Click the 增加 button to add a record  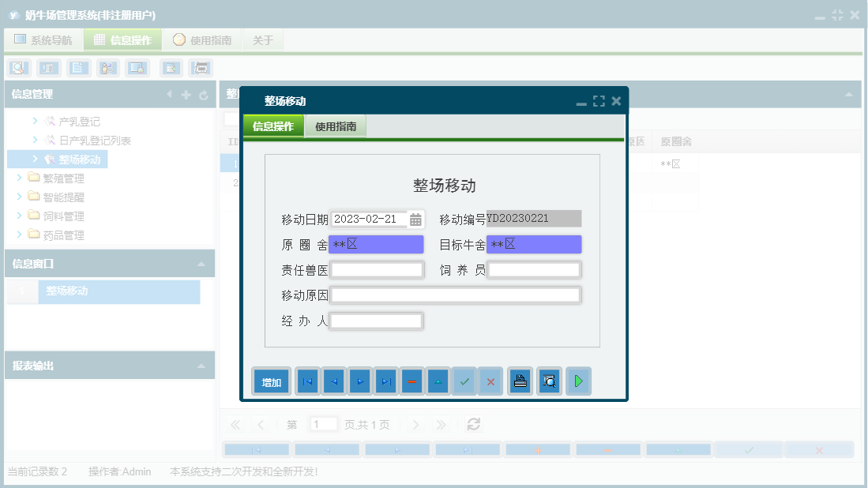(271, 381)
